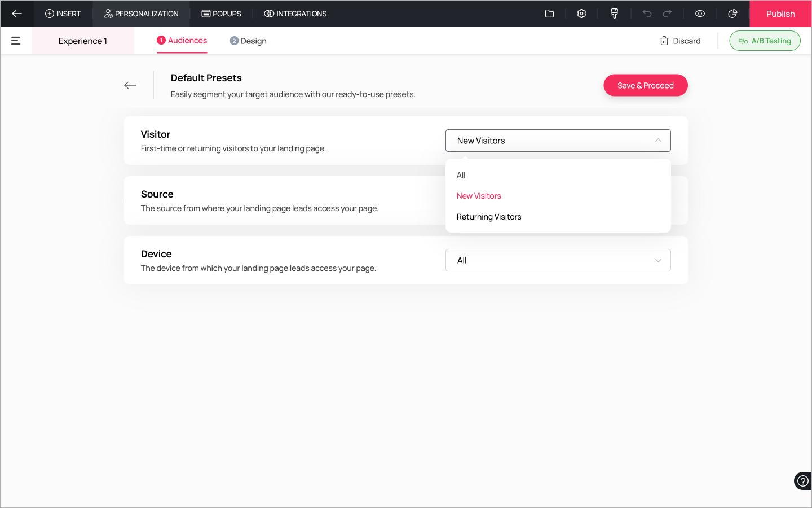Open the analytics pie chart icon
The image size is (812, 508).
[732, 14]
